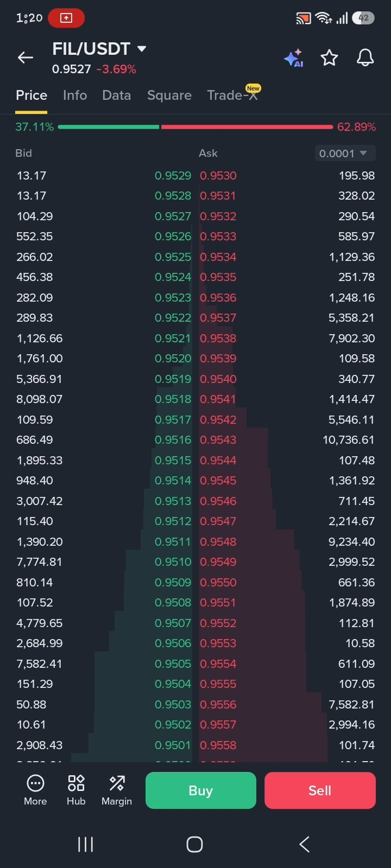The height and width of the screenshot is (868, 391).
Task: Open the AI sparkle assistant icon
Action: tap(294, 58)
